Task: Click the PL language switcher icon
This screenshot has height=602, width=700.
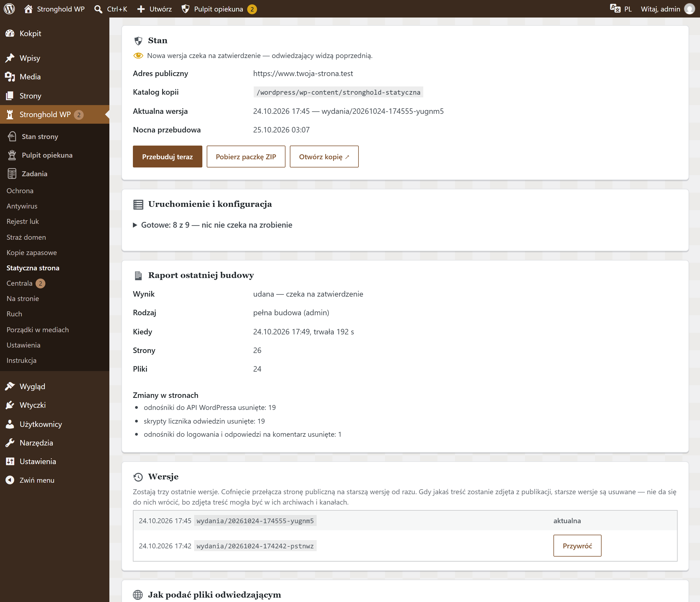Action: 615,9
